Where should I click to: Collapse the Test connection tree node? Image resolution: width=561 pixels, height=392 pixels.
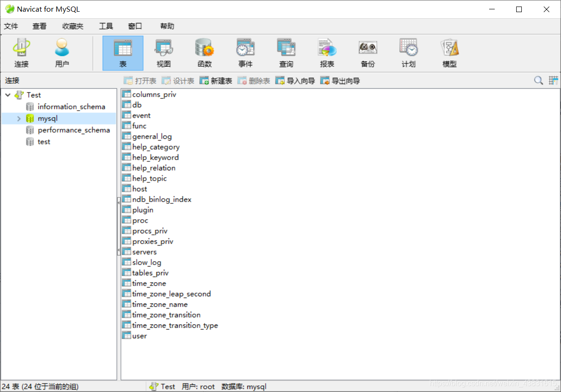tap(7, 95)
